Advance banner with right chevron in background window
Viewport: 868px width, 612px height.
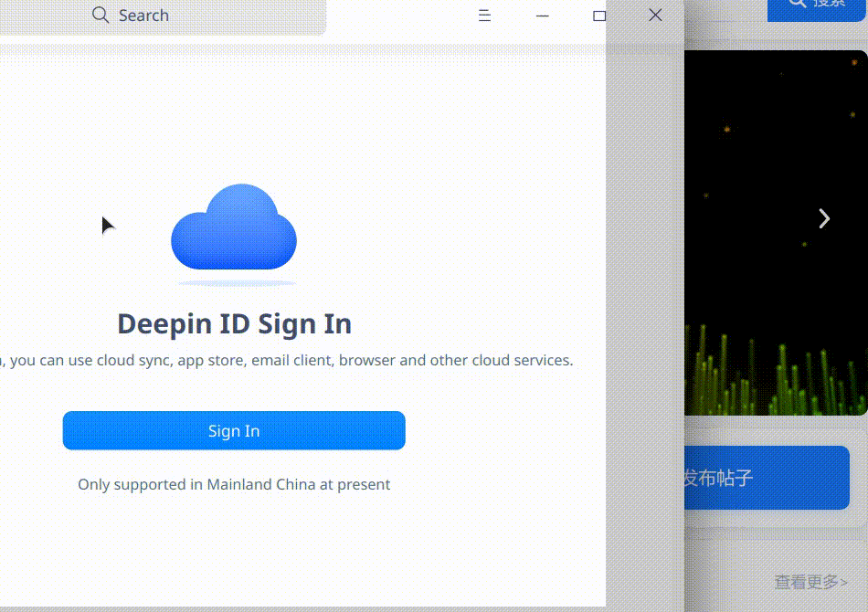click(x=824, y=218)
